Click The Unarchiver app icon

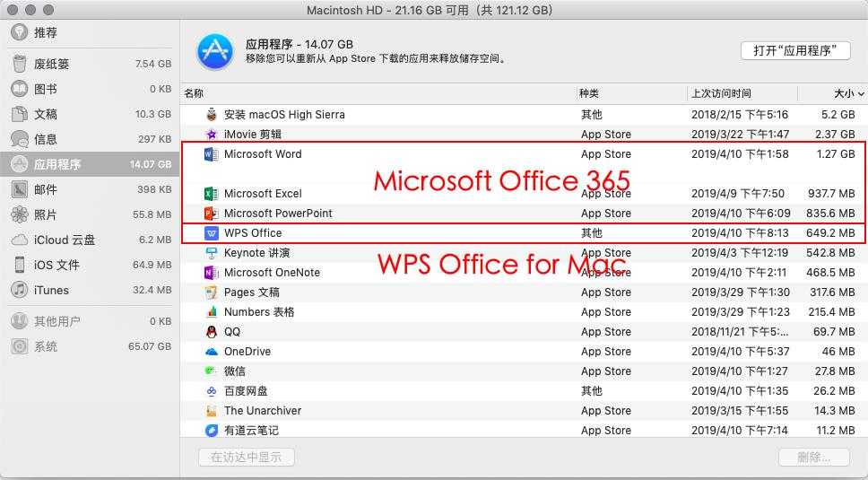(211, 411)
